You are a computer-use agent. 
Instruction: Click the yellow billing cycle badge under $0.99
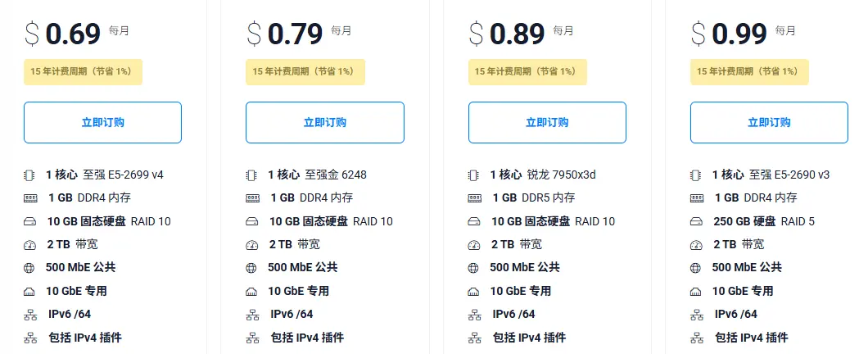pyautogui.click(x=749, y=72)
